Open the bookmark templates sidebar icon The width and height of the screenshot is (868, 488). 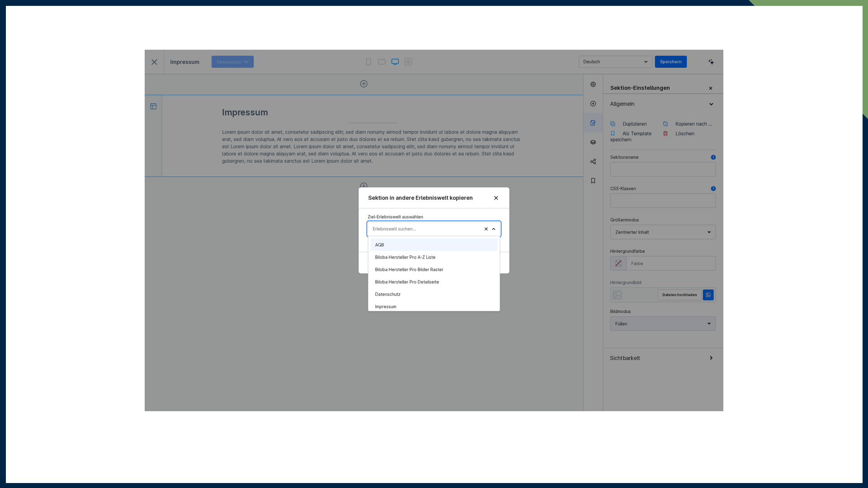click(x=593, y=181)
